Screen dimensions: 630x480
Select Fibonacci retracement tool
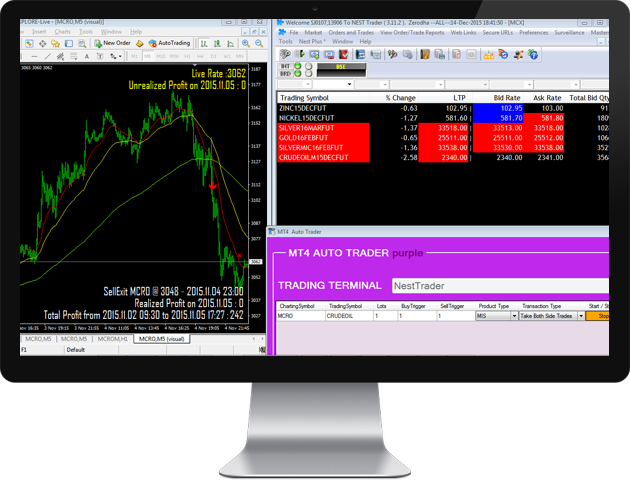coord(74,57)
